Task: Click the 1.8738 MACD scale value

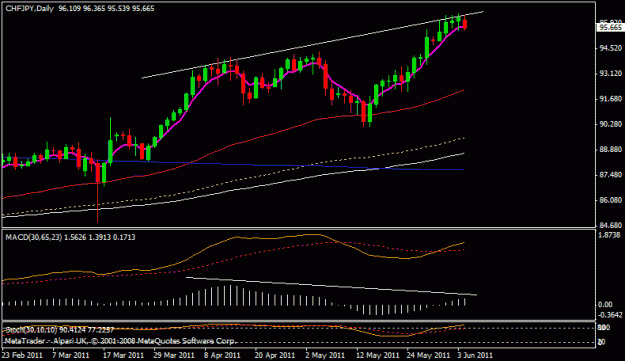Action: 609,235
